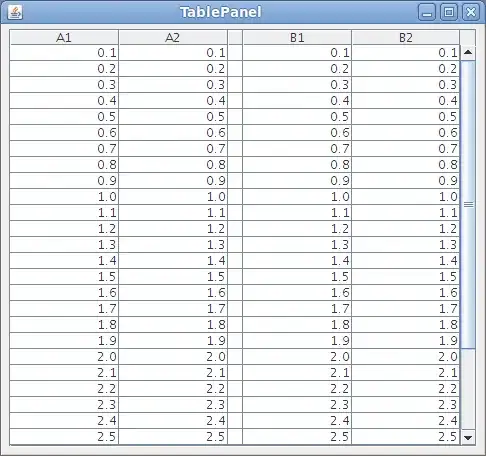Select the 2.4 cell in column B2
486x456 pixels.
pyautogui.click(x=406, y=421)
